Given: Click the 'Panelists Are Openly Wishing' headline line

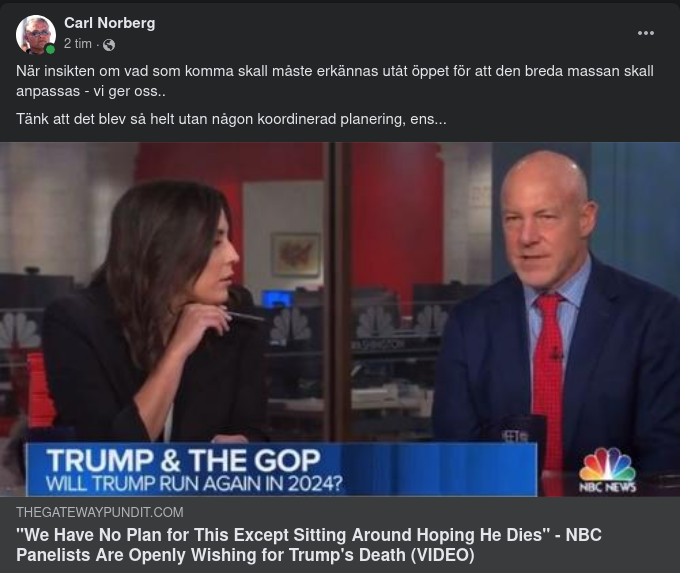Looking at the screenshot, I should [x=245, y=555].
